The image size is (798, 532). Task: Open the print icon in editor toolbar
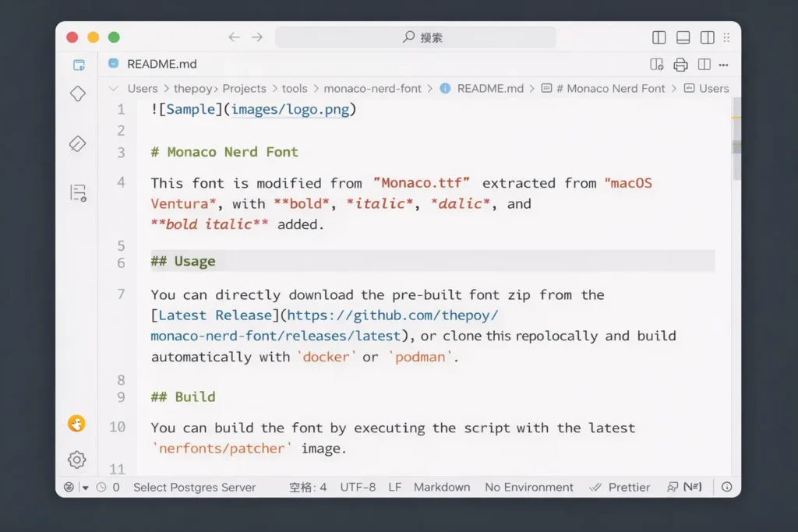pos(680,65)
